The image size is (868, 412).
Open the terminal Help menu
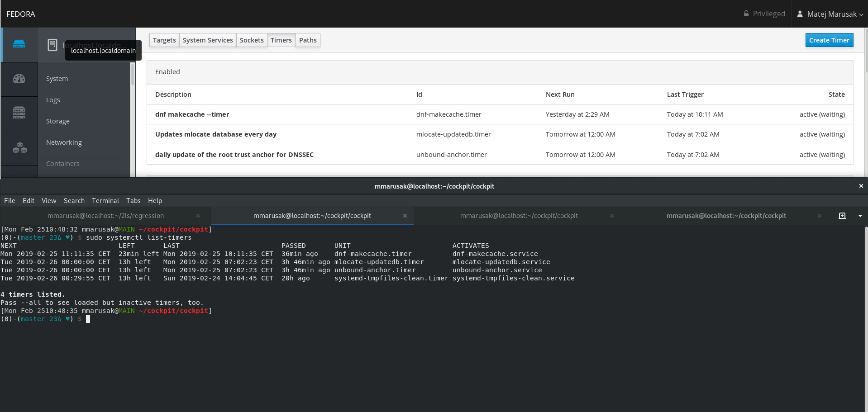click(x=155, y=201)
